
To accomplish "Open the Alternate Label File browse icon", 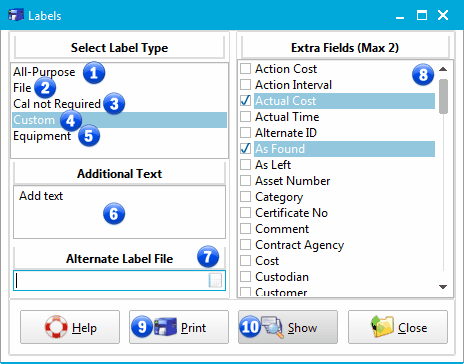I will 215,280.
